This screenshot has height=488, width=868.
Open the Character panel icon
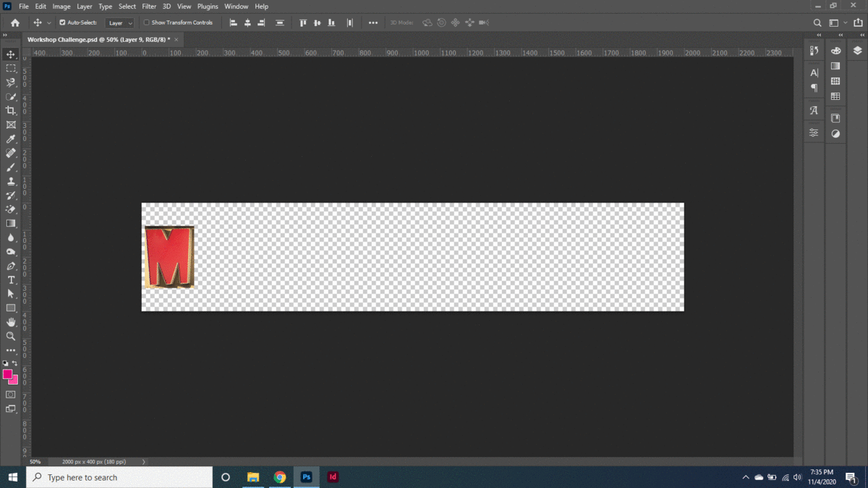[814, 72]
